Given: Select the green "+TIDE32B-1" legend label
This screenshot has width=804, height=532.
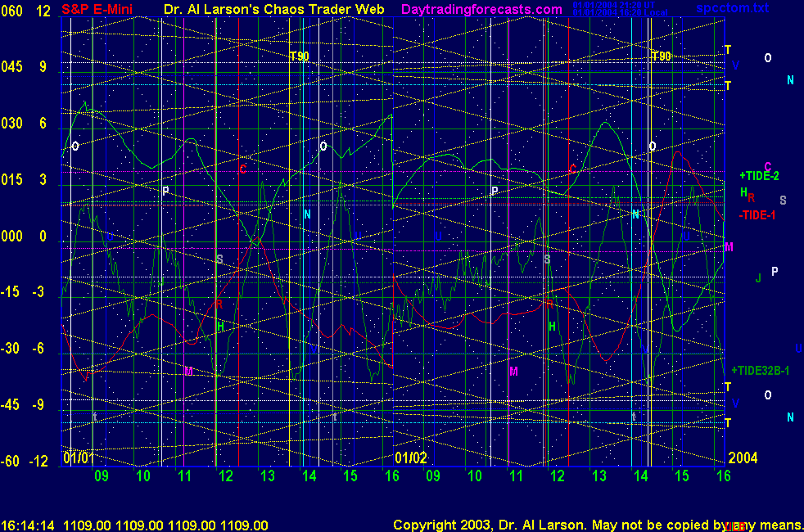Looking at the screenshot, I should point(760,371).
